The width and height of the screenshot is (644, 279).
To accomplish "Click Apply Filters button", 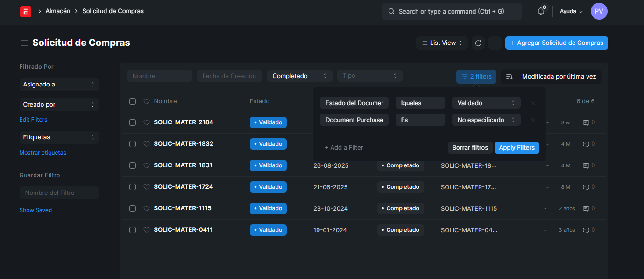I will [517, 148].
